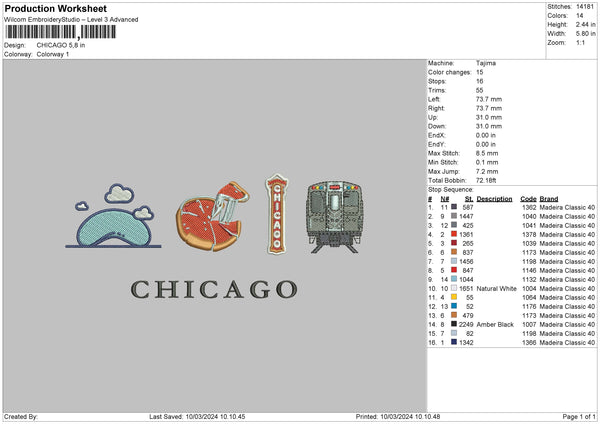Click the large CHICAGO lettering in the design
Viewport: 600px width, 424px height.
(x=214, y=289)
